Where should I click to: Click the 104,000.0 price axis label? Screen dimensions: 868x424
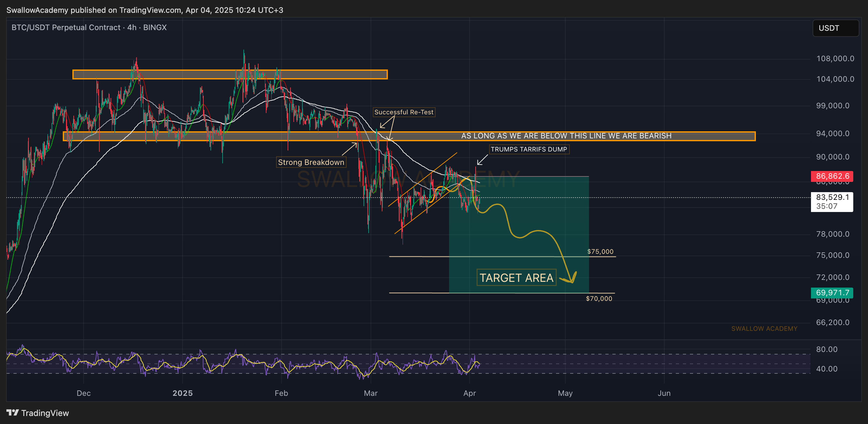[835, 79]
